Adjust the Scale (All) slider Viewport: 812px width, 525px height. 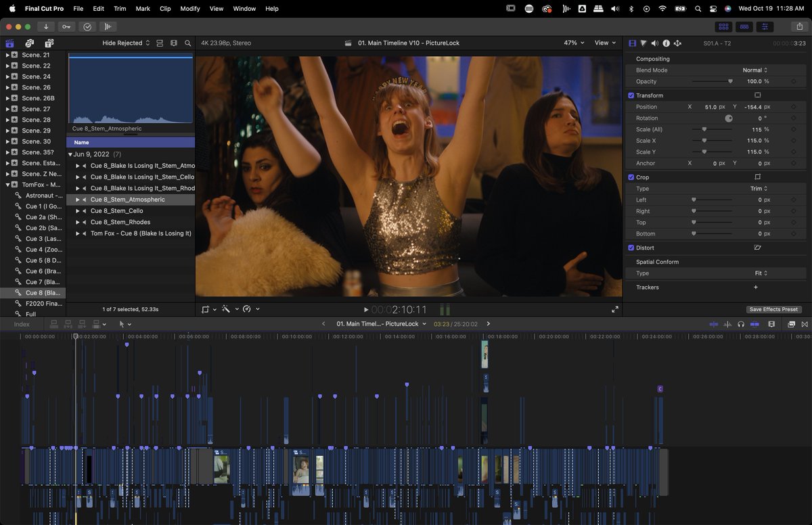712,129
